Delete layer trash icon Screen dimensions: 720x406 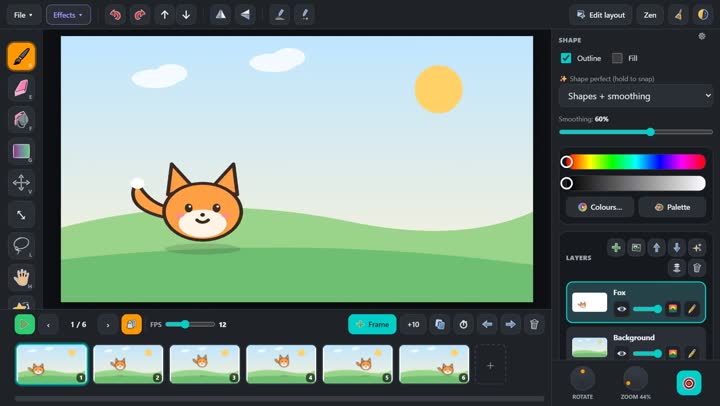click(x=697, y=268)
